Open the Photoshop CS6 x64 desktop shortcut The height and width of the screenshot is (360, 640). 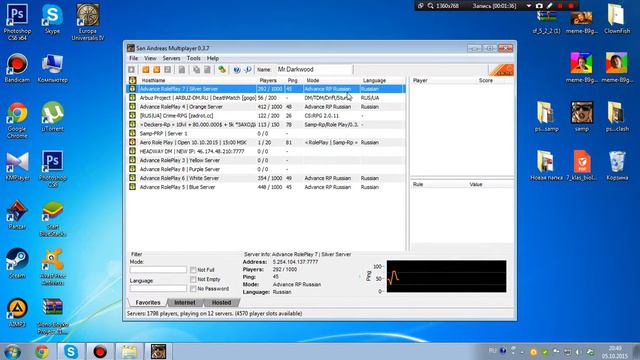[17, 22]
